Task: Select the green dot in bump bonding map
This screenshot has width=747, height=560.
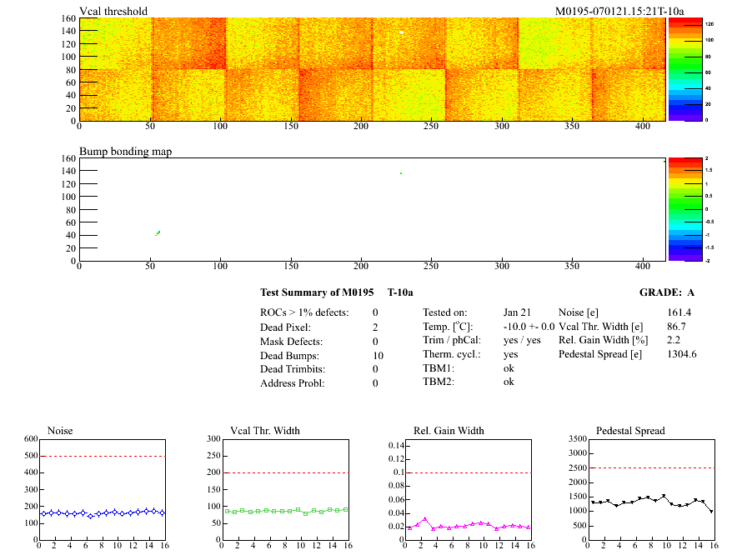Action: [401, 173]
